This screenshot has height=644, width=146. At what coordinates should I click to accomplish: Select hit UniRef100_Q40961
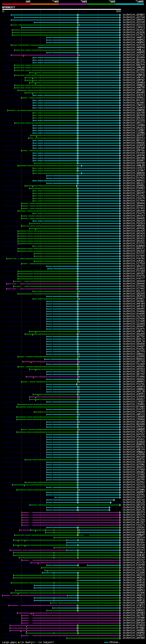point(133,301)
